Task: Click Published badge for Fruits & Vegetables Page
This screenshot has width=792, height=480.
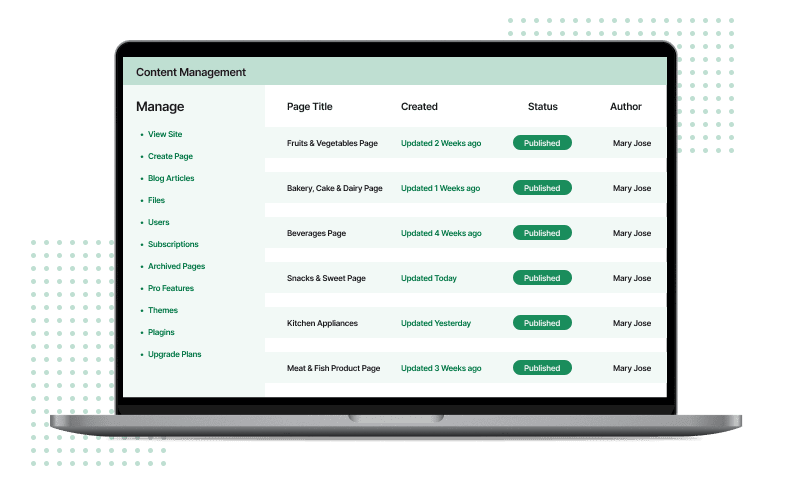Action: coord(542,143)
